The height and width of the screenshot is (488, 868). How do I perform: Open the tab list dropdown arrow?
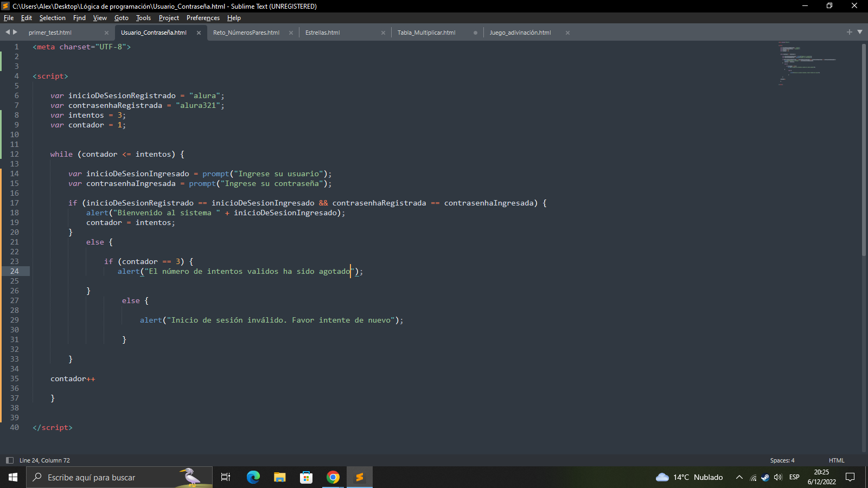click(860, 32)
